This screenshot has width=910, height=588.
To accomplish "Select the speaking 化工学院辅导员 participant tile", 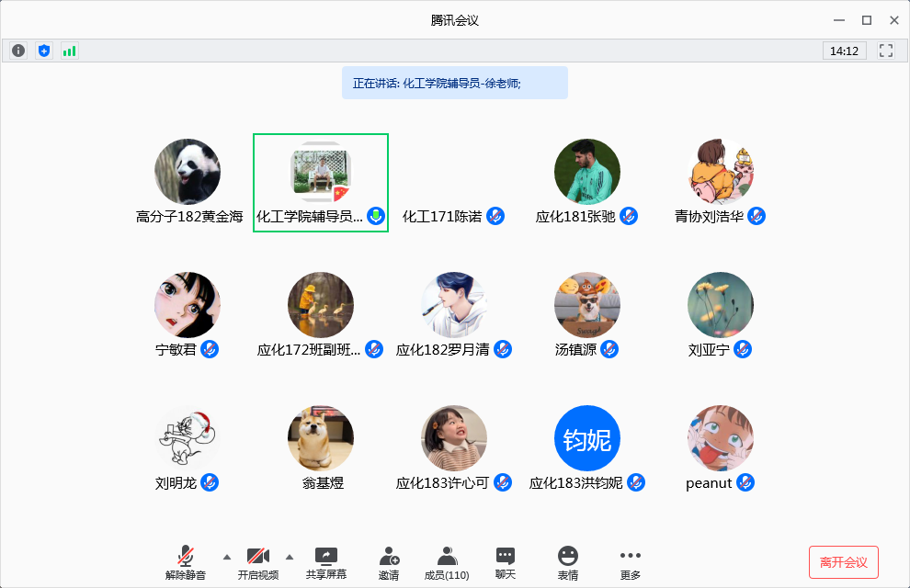I will tap(321, 183).
